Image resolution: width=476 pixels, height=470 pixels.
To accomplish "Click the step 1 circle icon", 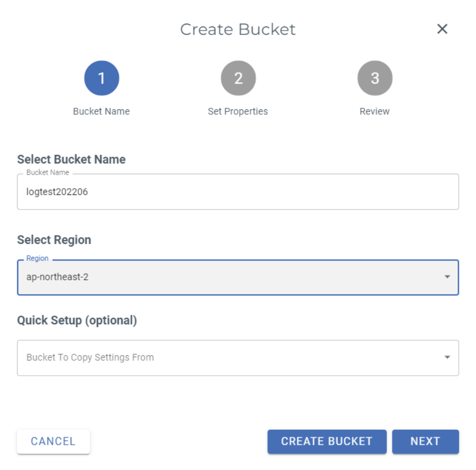I will 102,78.
